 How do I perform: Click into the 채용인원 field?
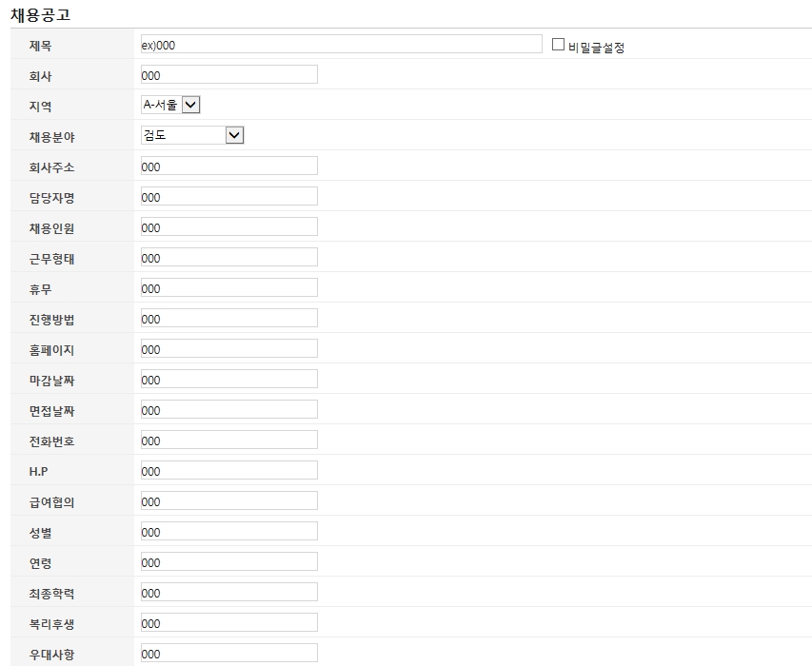(228, 226)
